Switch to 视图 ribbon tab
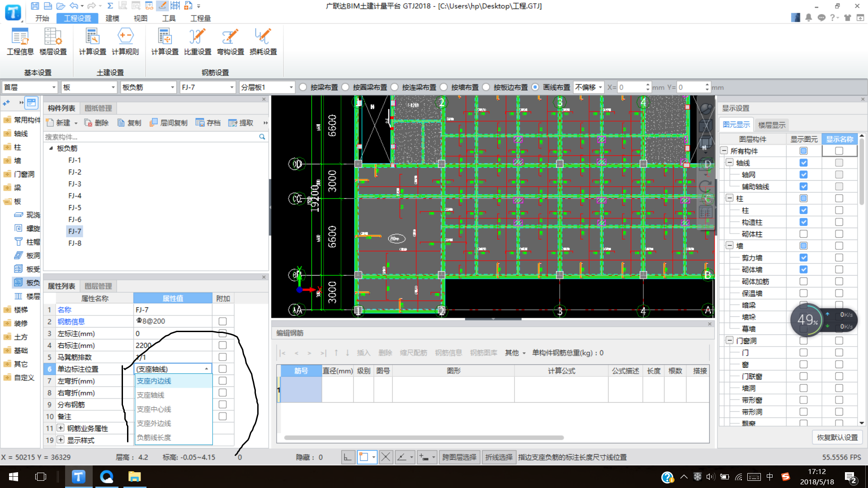Screen dimensions: 868x488 pos(140,18)
